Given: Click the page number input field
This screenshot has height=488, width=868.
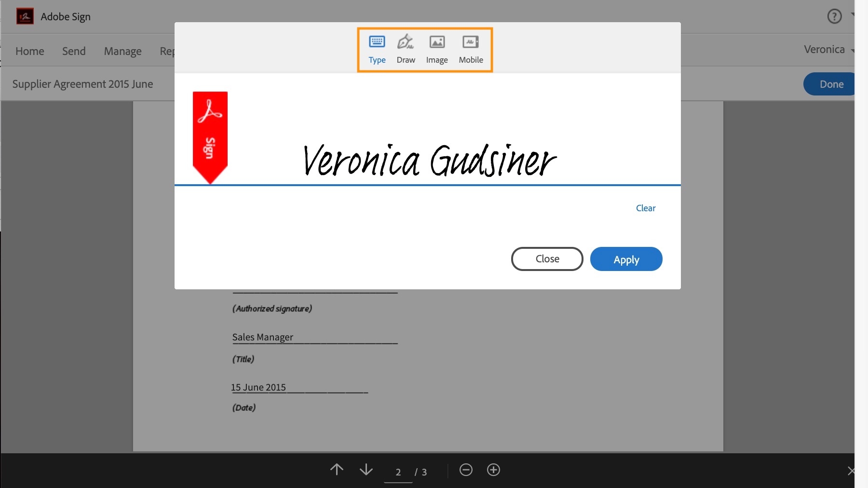Looking at the screenshot, I should [398, 472].
